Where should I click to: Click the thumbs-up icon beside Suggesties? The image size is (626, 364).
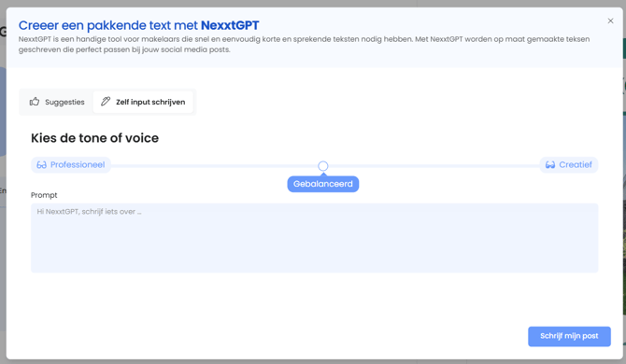[x=35, y=102]
